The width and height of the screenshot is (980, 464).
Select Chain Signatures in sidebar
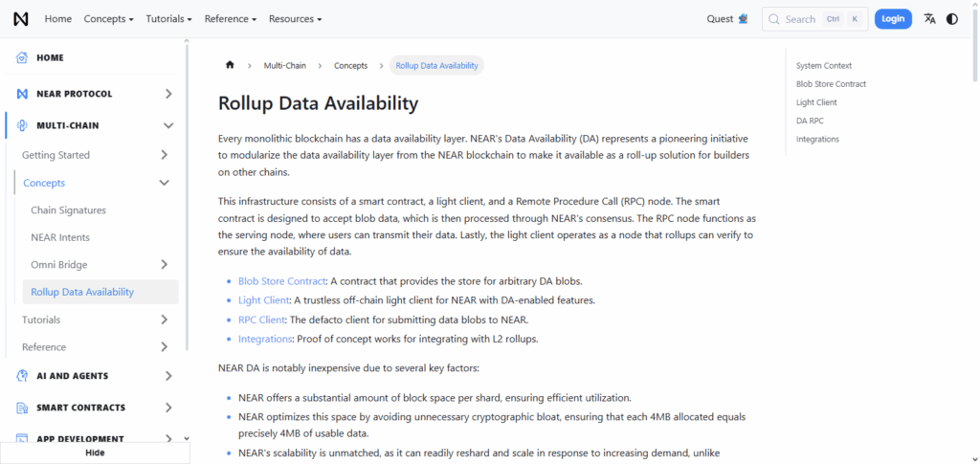pos(68,210)
